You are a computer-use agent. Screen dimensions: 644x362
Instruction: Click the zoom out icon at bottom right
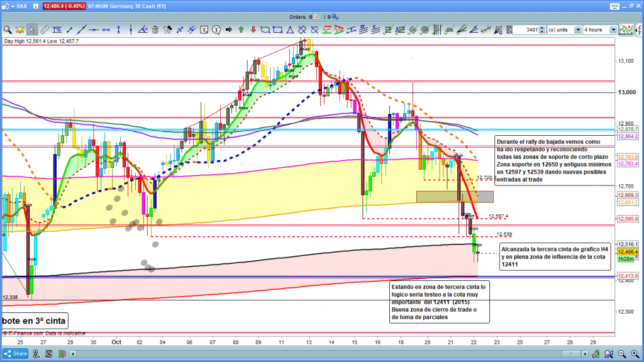tap(622, 354)
